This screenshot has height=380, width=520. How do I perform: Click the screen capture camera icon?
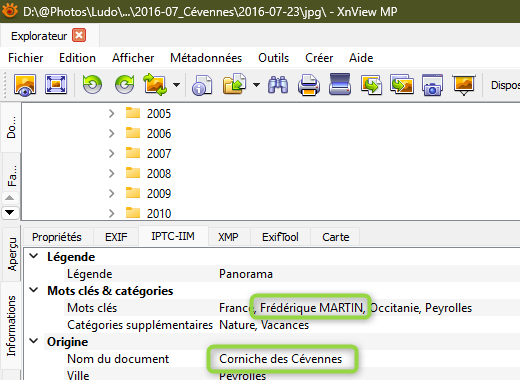(432, 85)
